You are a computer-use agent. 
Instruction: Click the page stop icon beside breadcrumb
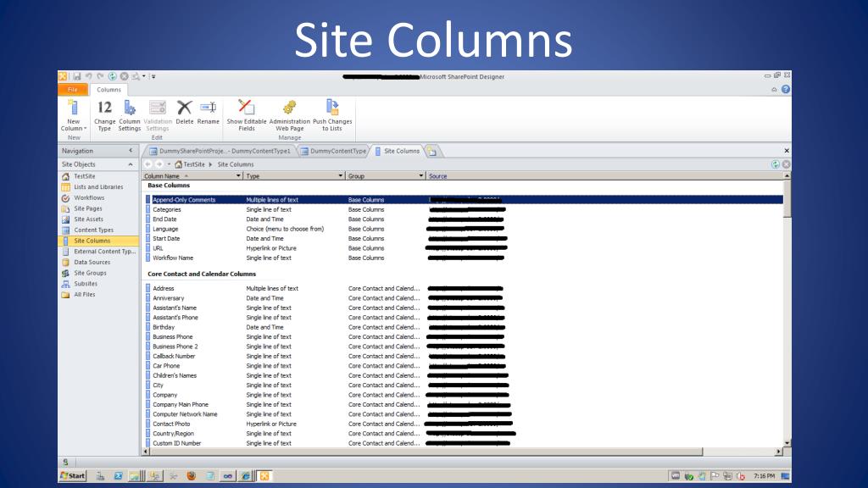(x=786, y=164)
